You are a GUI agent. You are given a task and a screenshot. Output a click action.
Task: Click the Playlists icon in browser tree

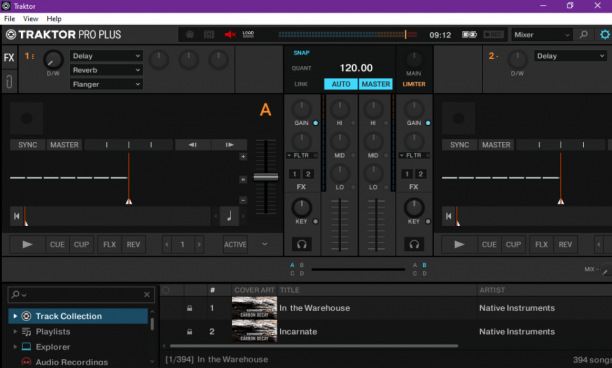pyautogui.click(x=26, y=332)
